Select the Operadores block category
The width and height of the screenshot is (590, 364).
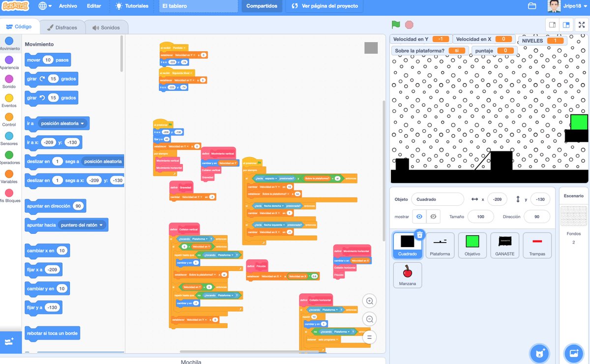click(x=9, y=157)
